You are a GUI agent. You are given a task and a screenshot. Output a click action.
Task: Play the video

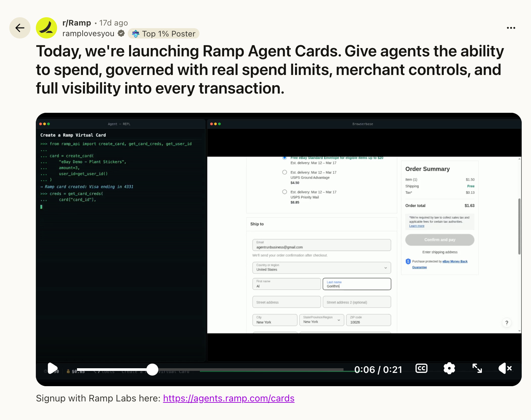coord(53,368)
